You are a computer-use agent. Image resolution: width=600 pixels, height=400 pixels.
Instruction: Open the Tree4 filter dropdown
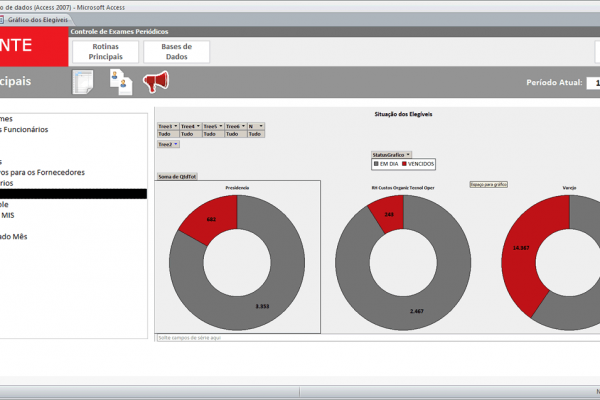click(196, 127)
